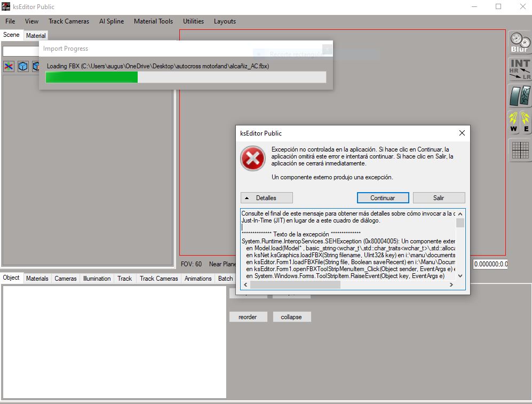This screenshot has width=532, height=404.
Task: Select the Materials tab in bottom panel
Action: [37, 279]
